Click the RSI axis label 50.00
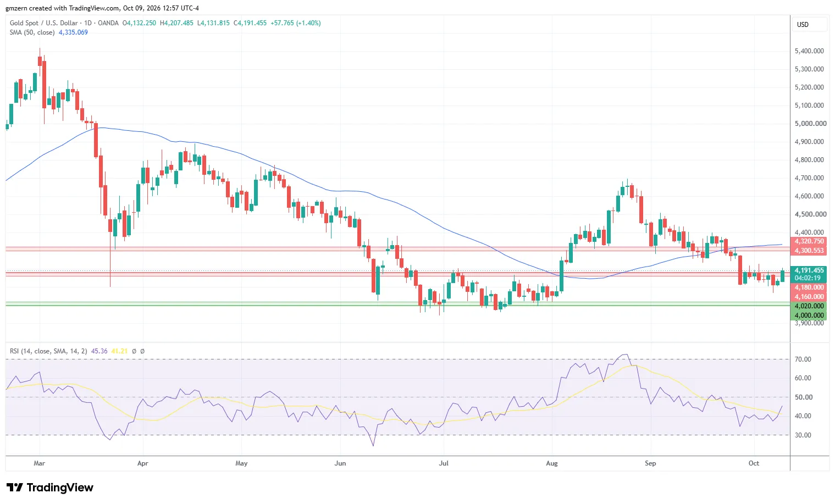This screenshot has height=504, width=835. coord(803,397)
